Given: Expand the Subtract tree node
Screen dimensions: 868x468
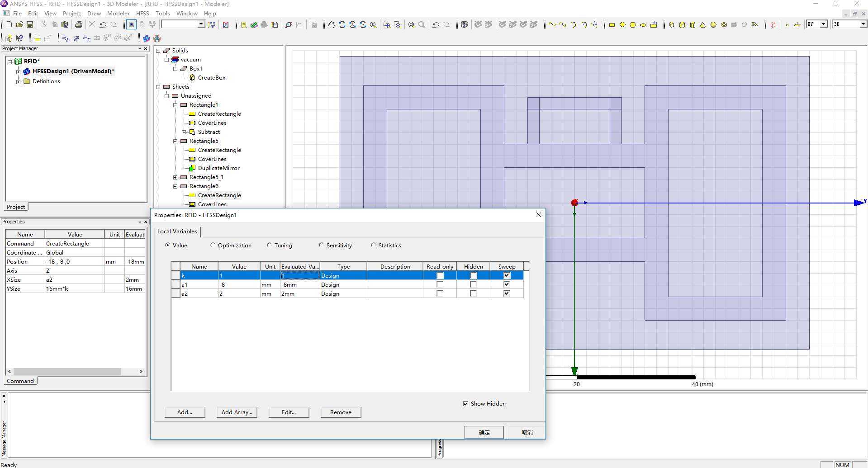Looking at the screenshot, I should coord(184,132).
